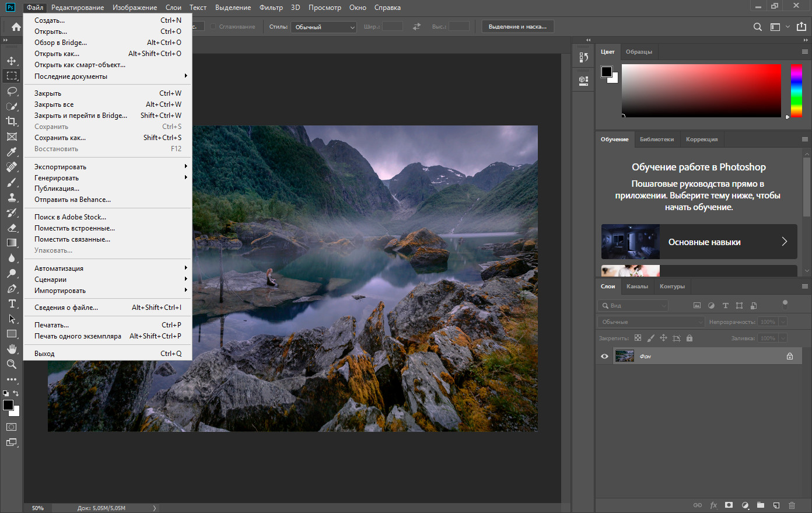Select the Spot Healing Brush tool
This screenshot has width=812, height=513.
pyautogui.click(x=12, y=167)
